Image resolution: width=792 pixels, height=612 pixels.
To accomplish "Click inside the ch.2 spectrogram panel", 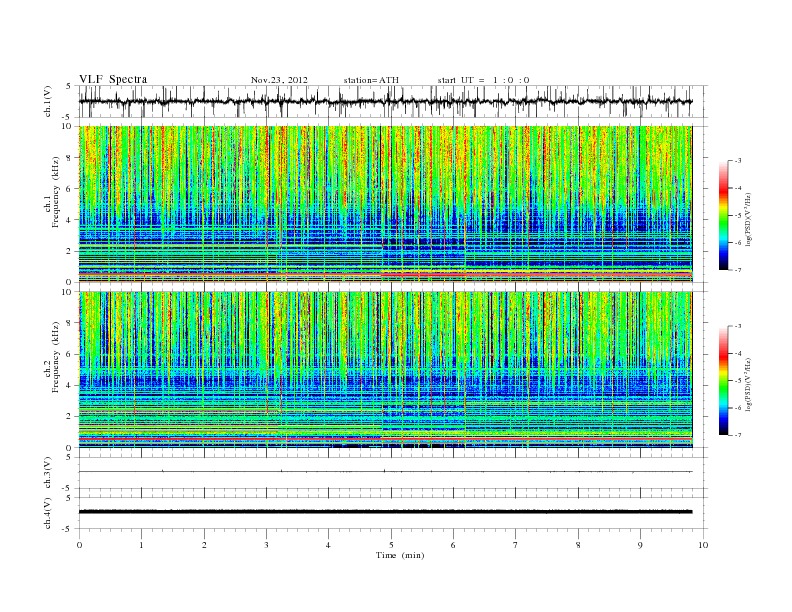I will [385, 370].
